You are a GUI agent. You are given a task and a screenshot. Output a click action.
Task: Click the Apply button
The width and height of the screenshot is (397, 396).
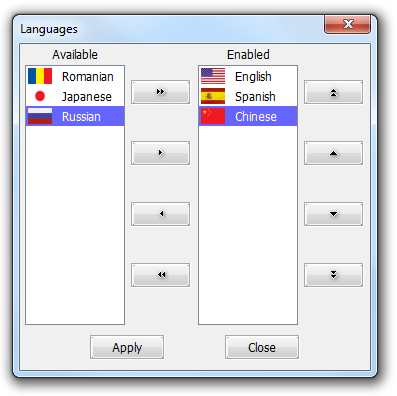[x=127, y=347]
